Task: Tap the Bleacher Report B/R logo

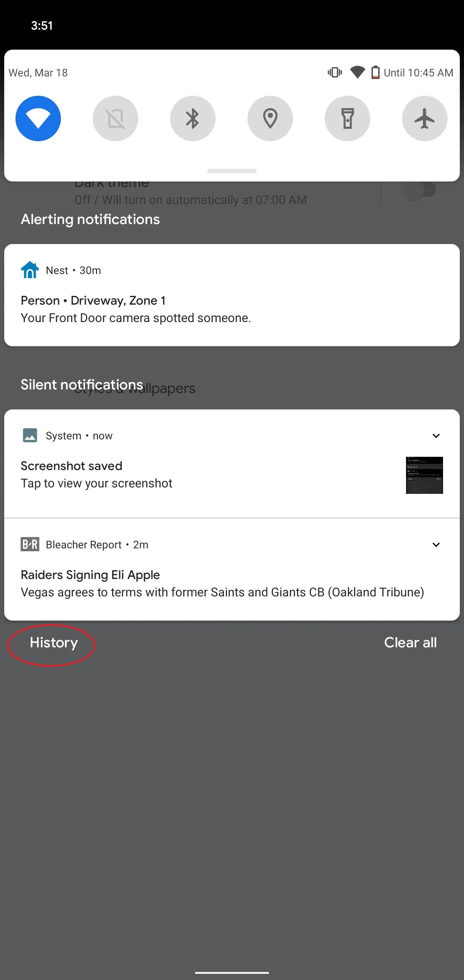Action: pyautogui.click(x=30, y=544)
